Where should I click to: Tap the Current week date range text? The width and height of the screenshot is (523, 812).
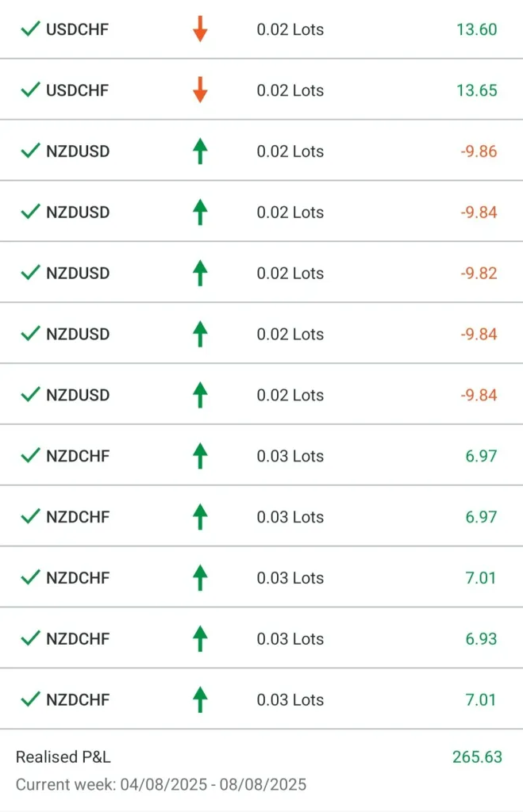pyautogui.click(x=160, y=785)
